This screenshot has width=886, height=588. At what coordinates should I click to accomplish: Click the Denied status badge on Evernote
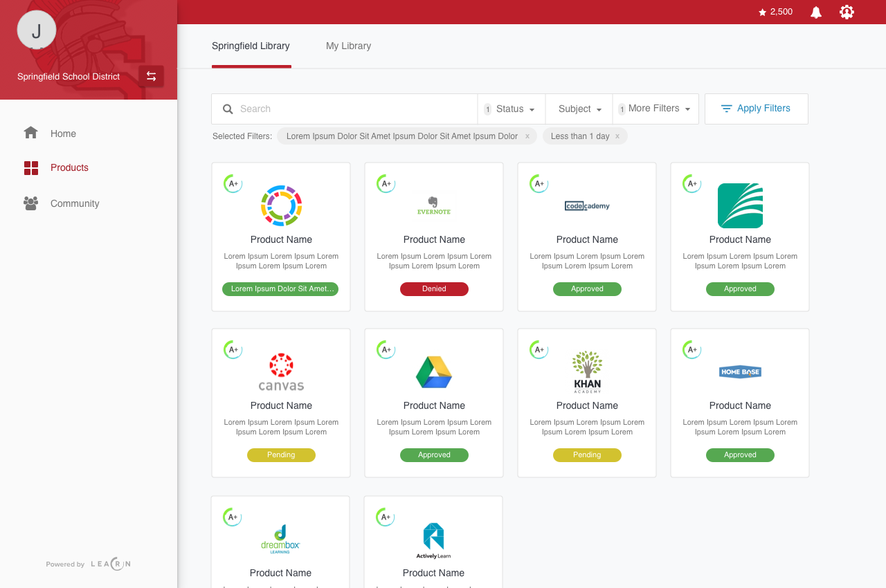(434, 289)
